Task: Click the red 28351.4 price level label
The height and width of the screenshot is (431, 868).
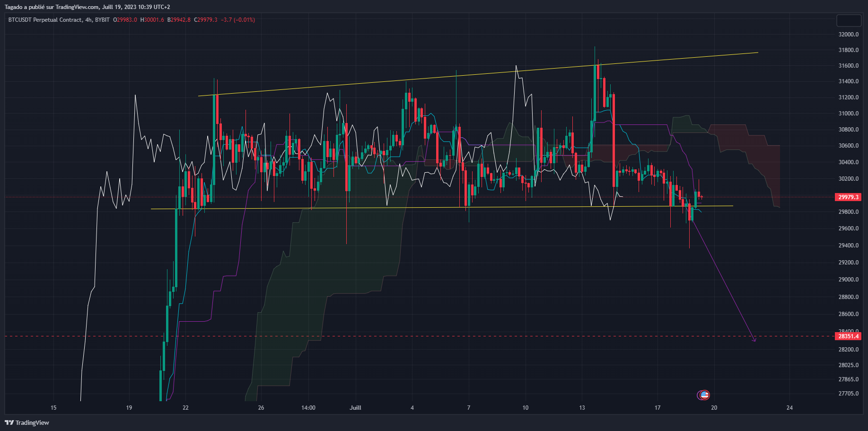Action: tap(848, 336)
